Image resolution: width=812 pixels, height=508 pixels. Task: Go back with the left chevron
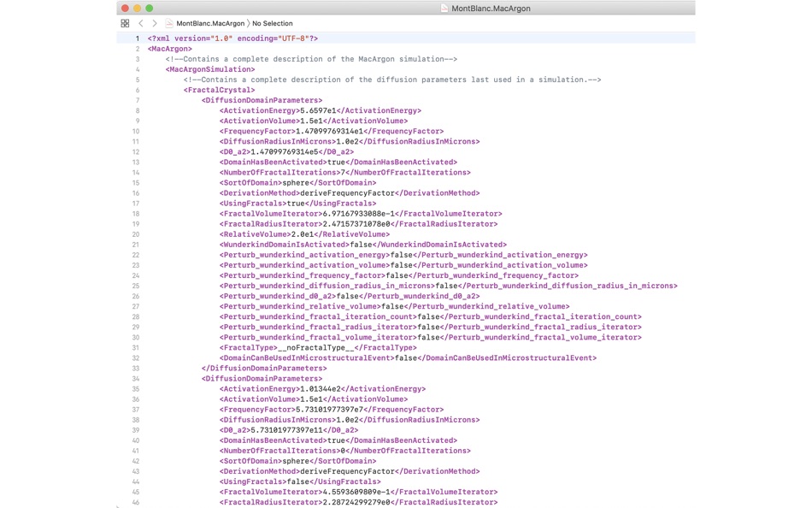pos(141,23)
